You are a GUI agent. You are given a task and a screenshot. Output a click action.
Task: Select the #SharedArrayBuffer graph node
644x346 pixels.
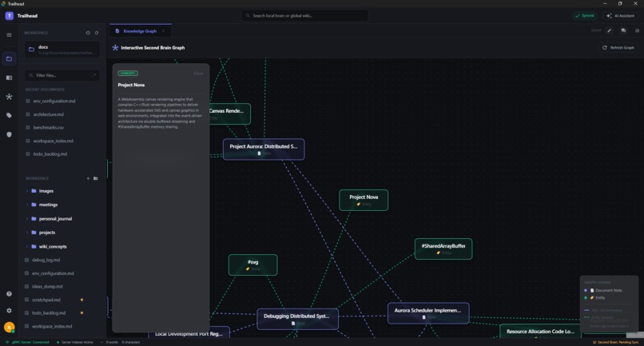click(x=443, y=249)
